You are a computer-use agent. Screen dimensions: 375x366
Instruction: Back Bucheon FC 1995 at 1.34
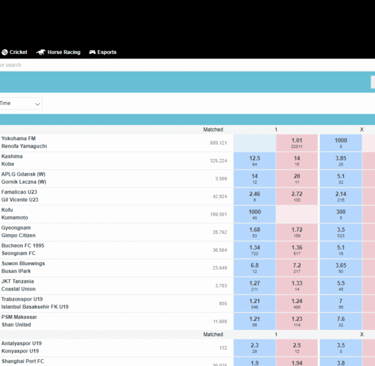click(255, 250)
